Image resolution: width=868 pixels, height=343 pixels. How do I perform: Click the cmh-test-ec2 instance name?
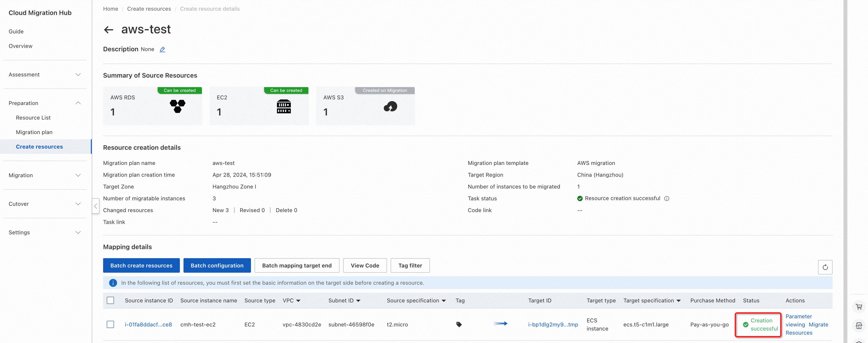click(198, 324)
